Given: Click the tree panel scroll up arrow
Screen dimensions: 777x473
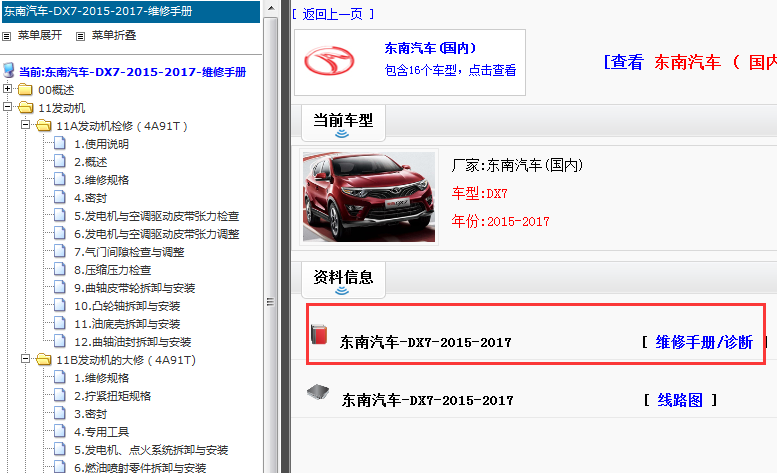Looking at the screenshot, I should coord(271,8).
